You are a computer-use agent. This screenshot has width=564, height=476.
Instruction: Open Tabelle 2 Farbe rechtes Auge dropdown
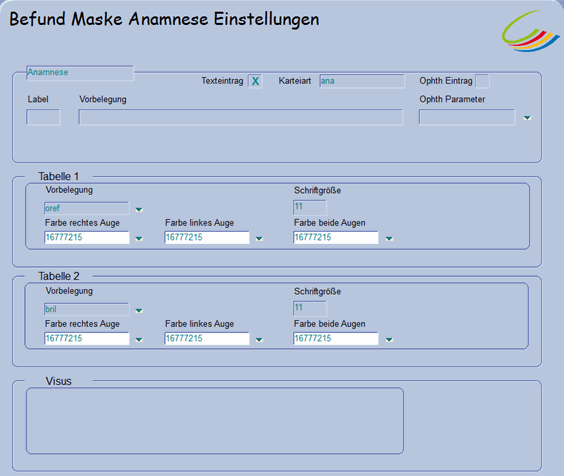[x=139, y=340]
